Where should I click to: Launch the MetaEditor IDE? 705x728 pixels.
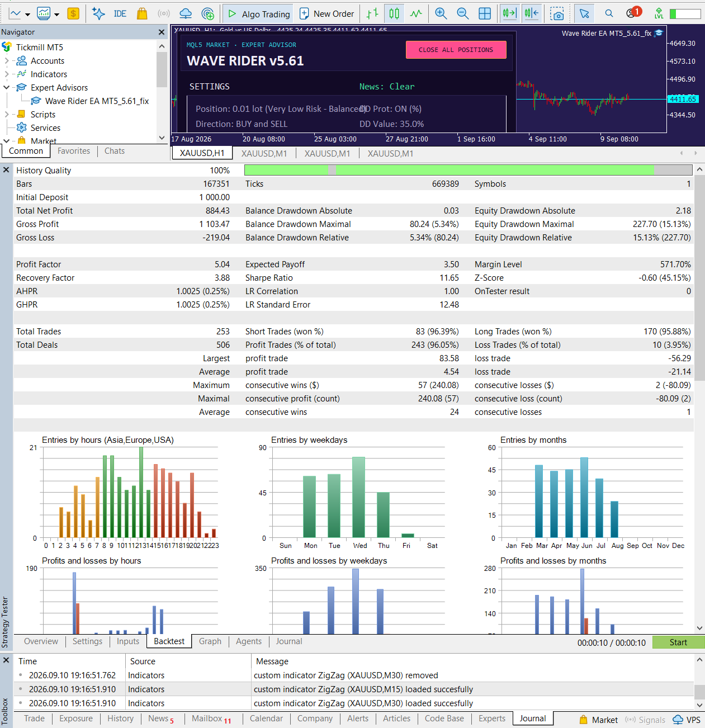click(x=120, y=13)
